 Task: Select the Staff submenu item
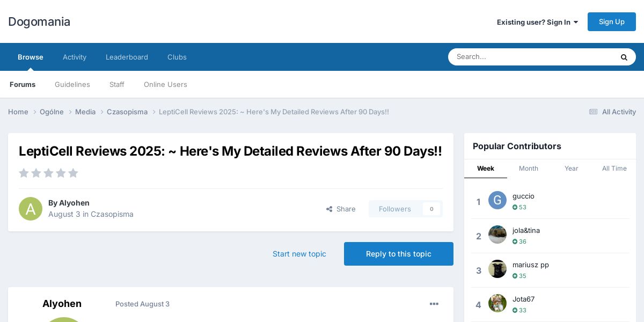(x=117, y=84)
